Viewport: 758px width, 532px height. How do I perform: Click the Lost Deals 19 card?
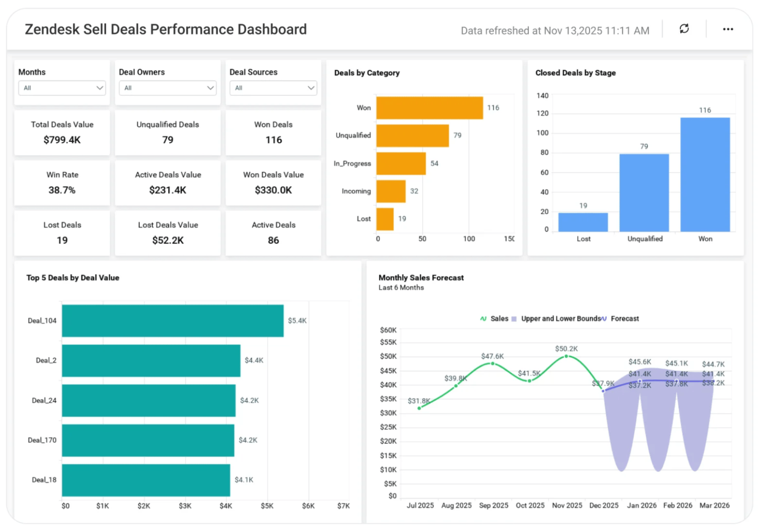point(62,233)
